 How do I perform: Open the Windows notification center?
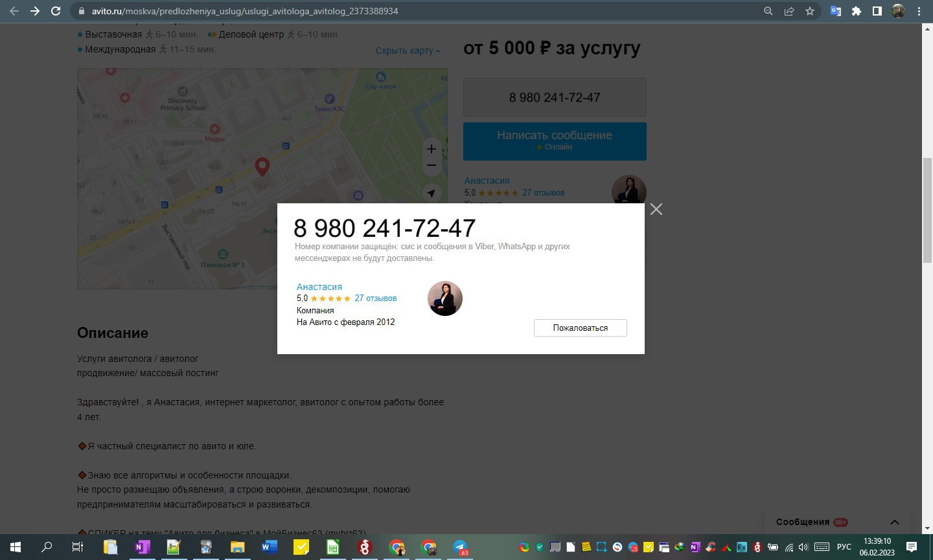(x=912, y=547)
